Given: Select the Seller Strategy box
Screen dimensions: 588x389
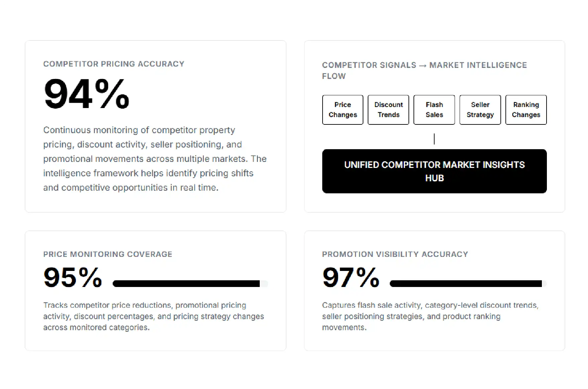Looking at the screenshot, I should coord(480,110).
